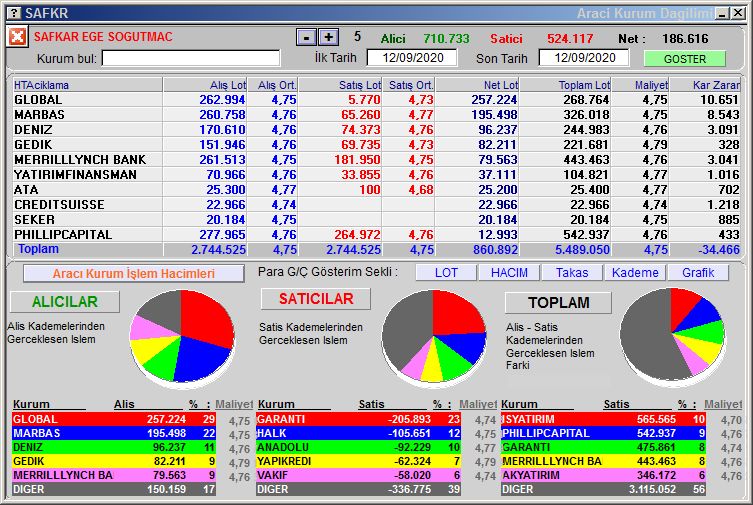Image resolution: width=753 pixels, height=505 pixels.
Task: Select blue MARBAS entry in buyers legend
Action: point(114,433)
